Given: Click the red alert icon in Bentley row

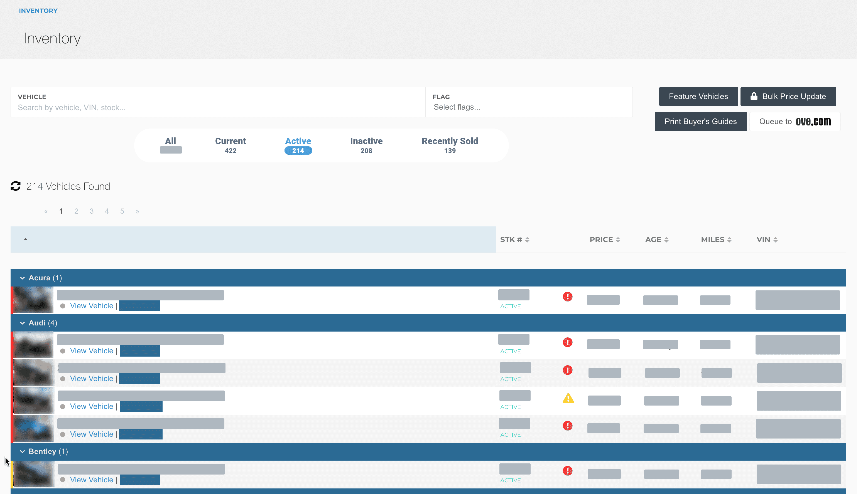Looking at the screenshot, I should pos(567,471).
